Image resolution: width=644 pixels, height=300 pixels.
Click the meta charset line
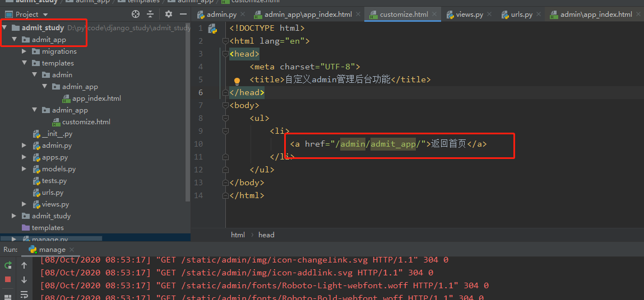coord(305,67)
